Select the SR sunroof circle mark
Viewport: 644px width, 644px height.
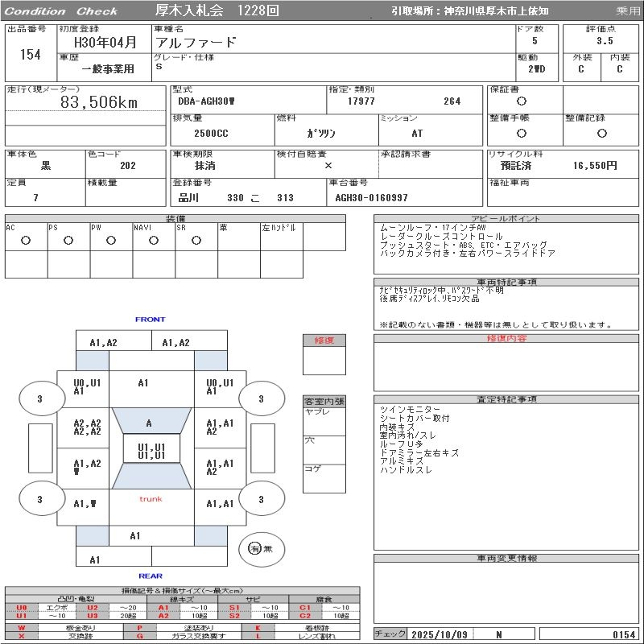196,241
